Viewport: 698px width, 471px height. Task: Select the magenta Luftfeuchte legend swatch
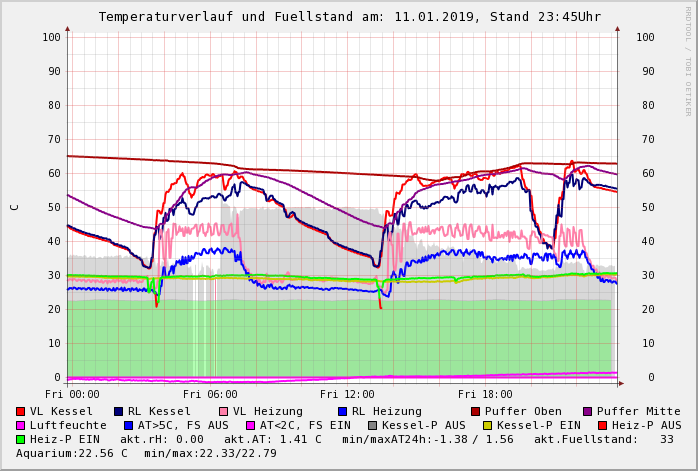point(21,426)
